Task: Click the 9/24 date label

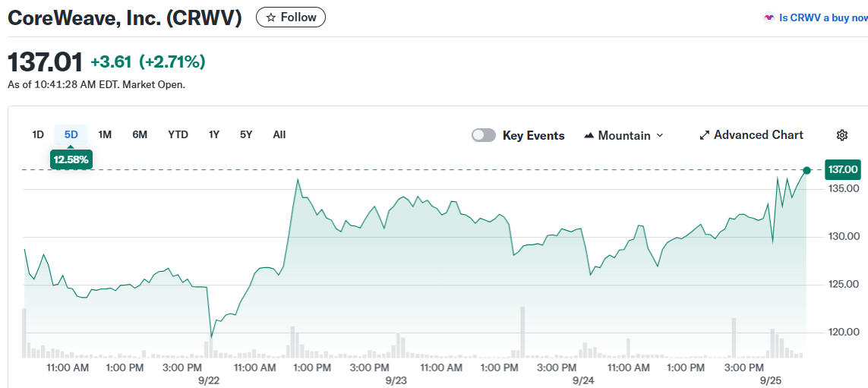Action: point(583,381)
